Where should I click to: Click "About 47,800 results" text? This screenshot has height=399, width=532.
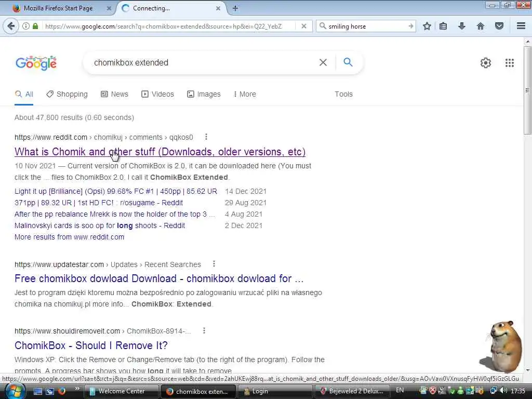click(48, 117)
